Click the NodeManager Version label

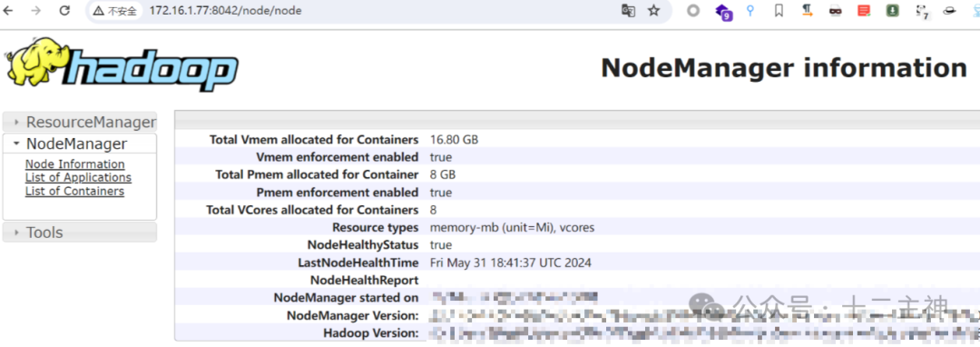pyautogui.click(x=352, y=315)
